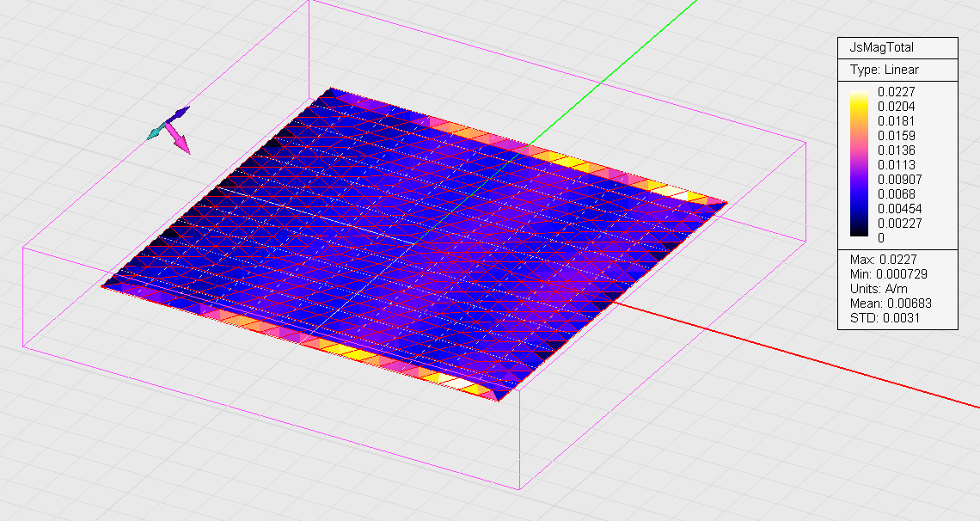Select the 0.0227 legend scale value

(x=896, y=91)
